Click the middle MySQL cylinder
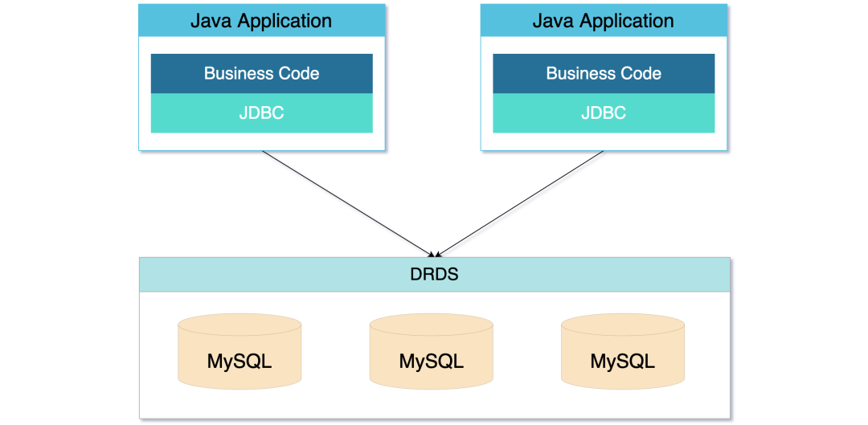Screen dimensions: 868x425 [432, 351]
